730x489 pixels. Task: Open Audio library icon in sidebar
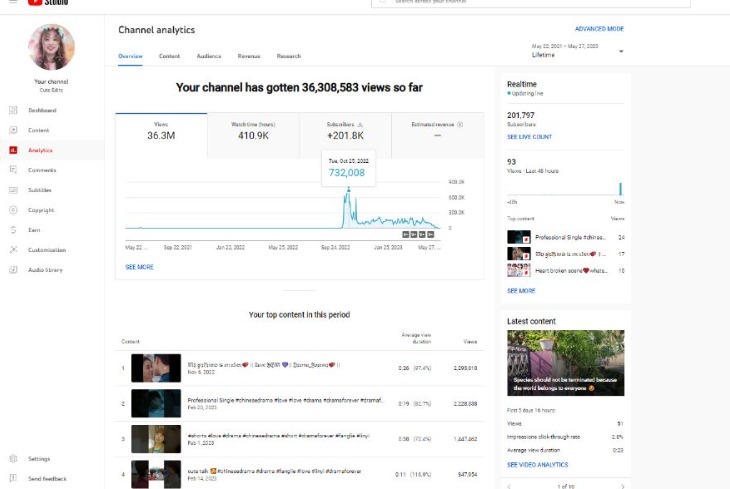tap(13, 270)
